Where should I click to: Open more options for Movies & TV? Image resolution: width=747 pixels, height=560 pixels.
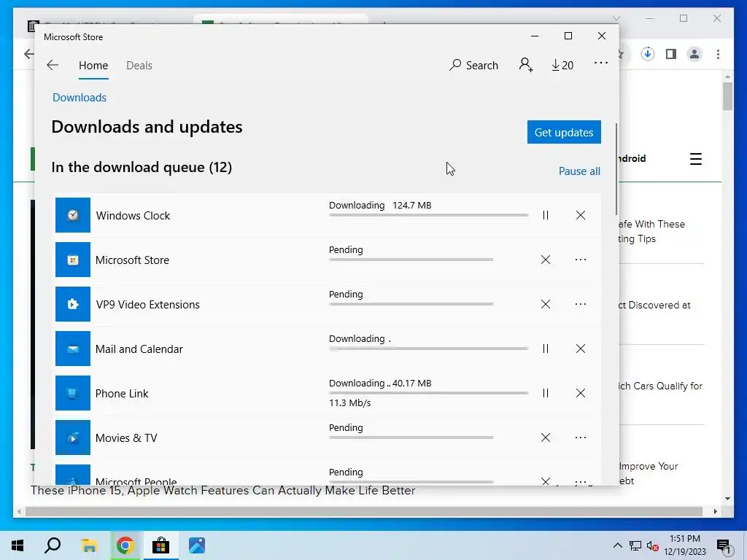580,437
